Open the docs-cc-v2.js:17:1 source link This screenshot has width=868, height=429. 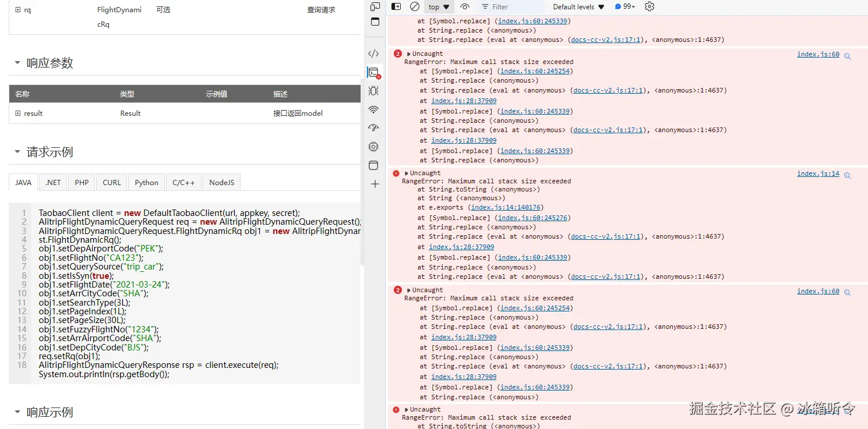[606, 40]
